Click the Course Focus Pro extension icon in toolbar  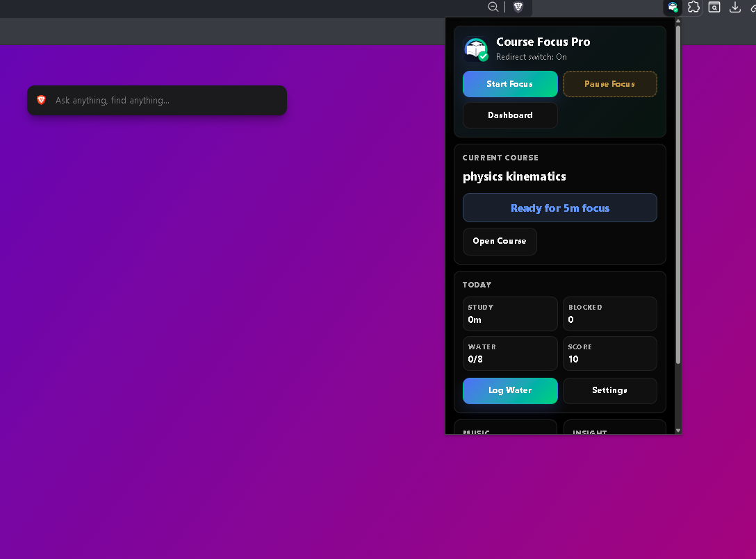coord(673,7)
